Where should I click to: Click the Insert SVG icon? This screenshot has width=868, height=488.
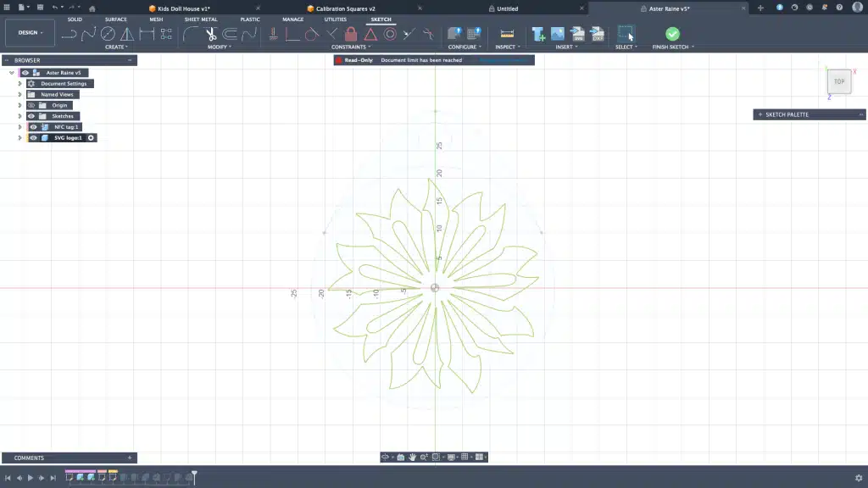[578, 35]
